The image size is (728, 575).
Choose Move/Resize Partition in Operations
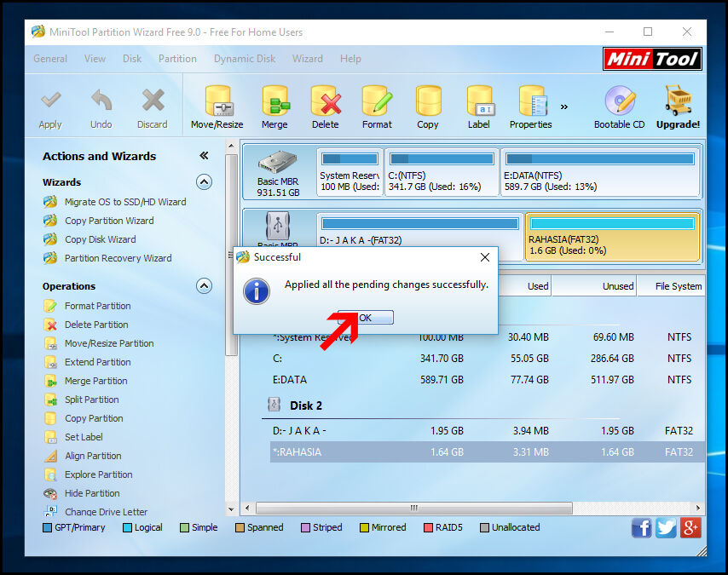click(109, 343)
